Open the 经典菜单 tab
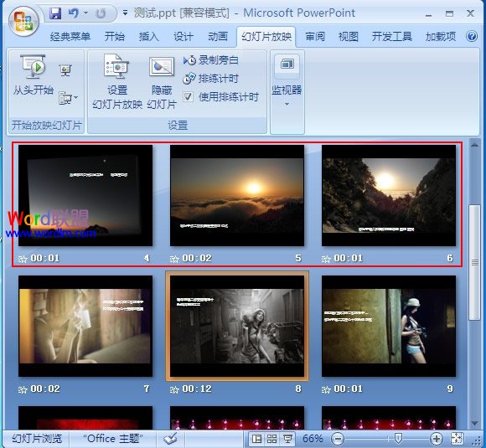The image size is (486, 448). (x=70, y=37)
